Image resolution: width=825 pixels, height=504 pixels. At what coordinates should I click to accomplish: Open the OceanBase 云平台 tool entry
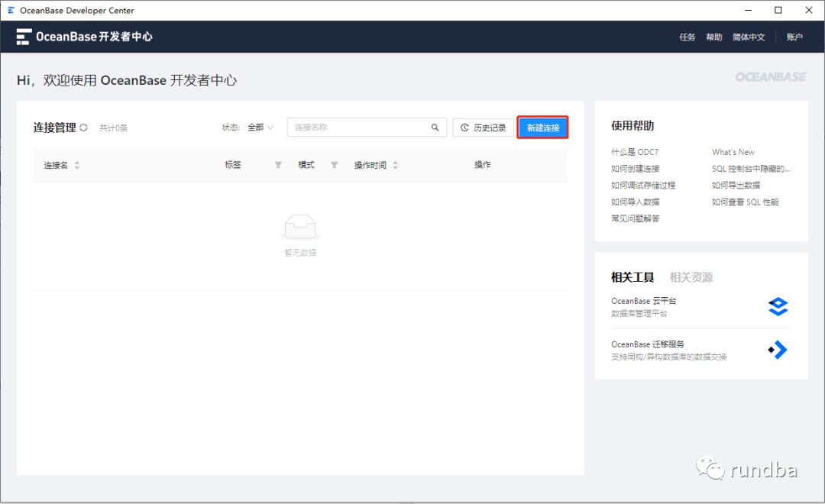pyautogui.click(x=700, y=307)
